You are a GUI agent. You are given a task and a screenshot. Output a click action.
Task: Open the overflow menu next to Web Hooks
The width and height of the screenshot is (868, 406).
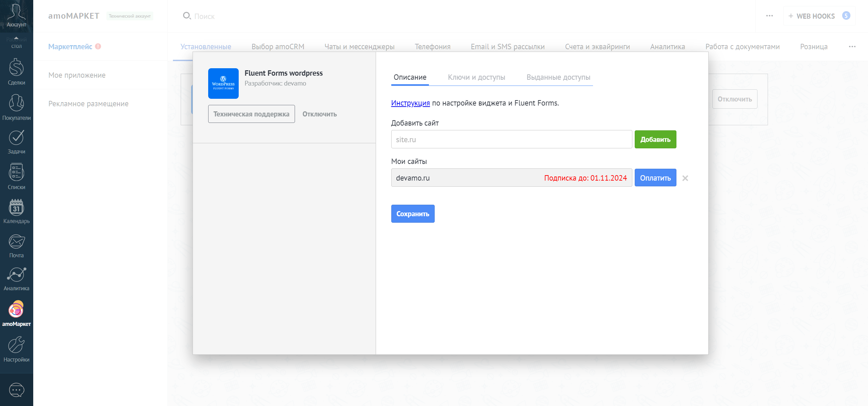point(769,16)
